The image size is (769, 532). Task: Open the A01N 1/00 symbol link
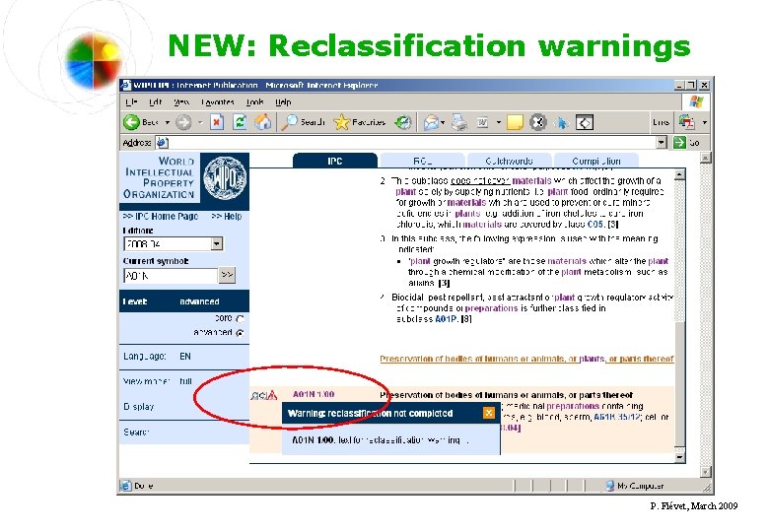pyautogui.click(x=314, y=394)
